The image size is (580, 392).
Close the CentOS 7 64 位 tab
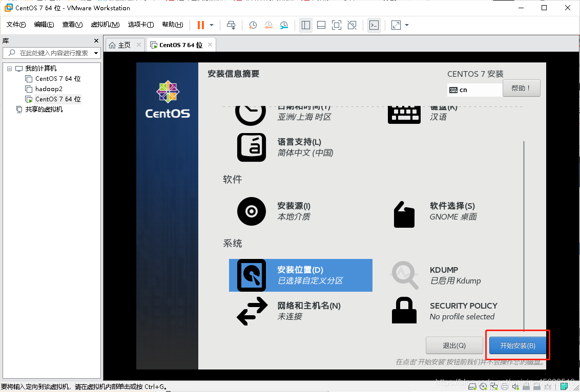(210, 45)
